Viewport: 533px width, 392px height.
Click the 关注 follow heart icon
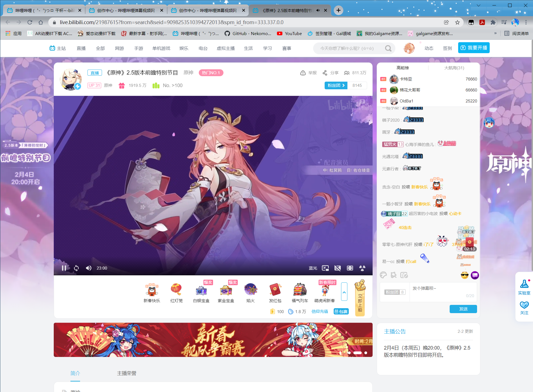(524, 308)
